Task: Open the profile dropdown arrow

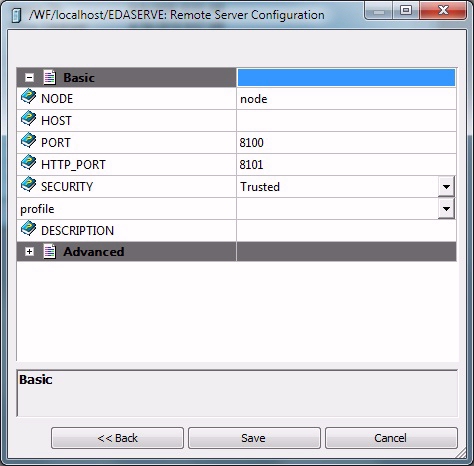Action: 446,209
